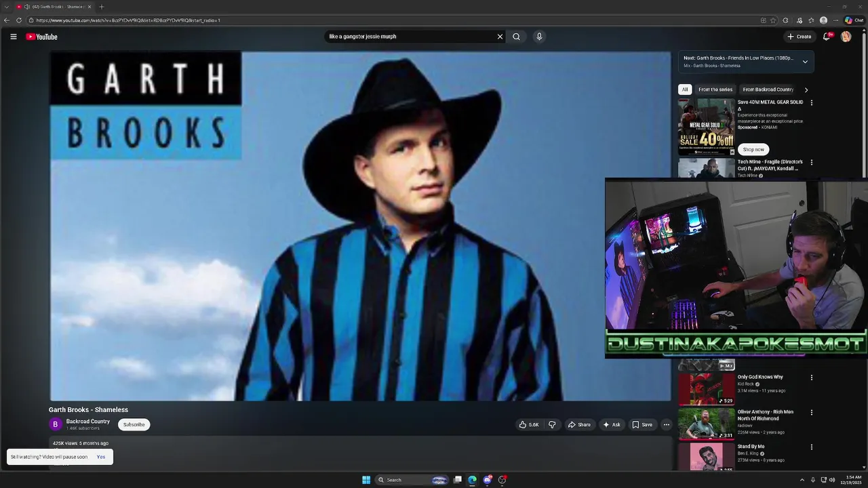Screen dimensions: 868x488
Task: Open Microsoft Edge from the taskbar
Action: [x=472, y=480]
